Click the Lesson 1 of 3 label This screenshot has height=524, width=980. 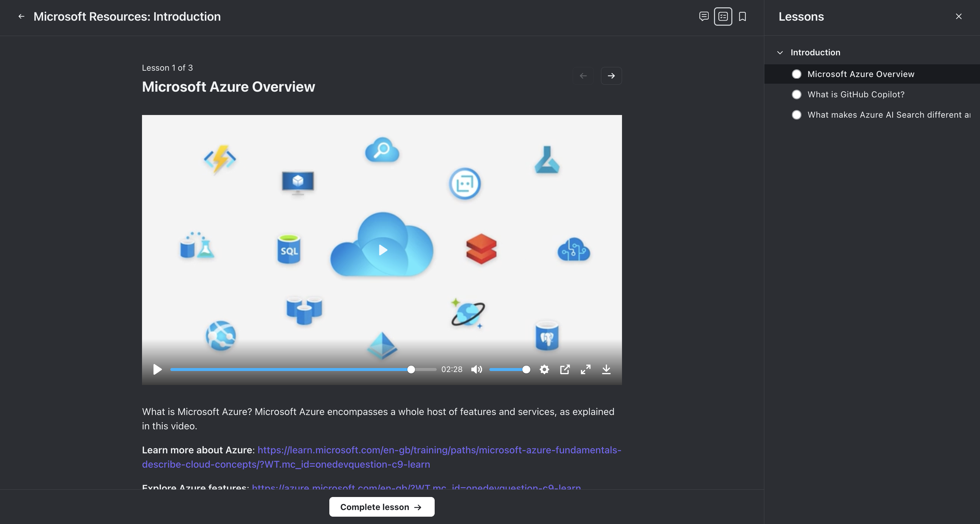[167, 68]
